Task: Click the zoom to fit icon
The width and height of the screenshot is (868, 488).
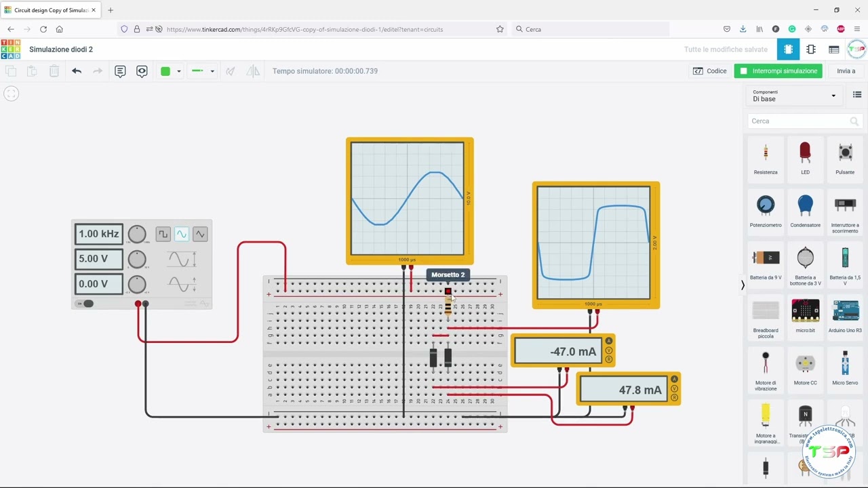Action: (x=11, y=94)
